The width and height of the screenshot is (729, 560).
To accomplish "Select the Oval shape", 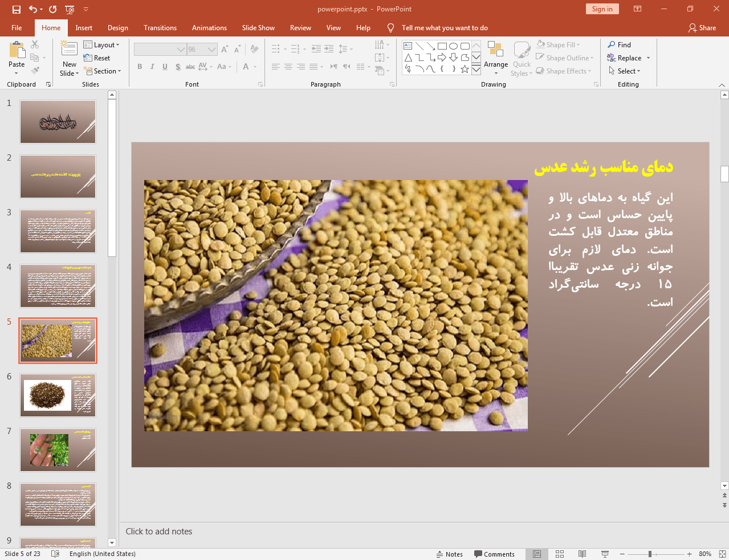I will [453, 46].
